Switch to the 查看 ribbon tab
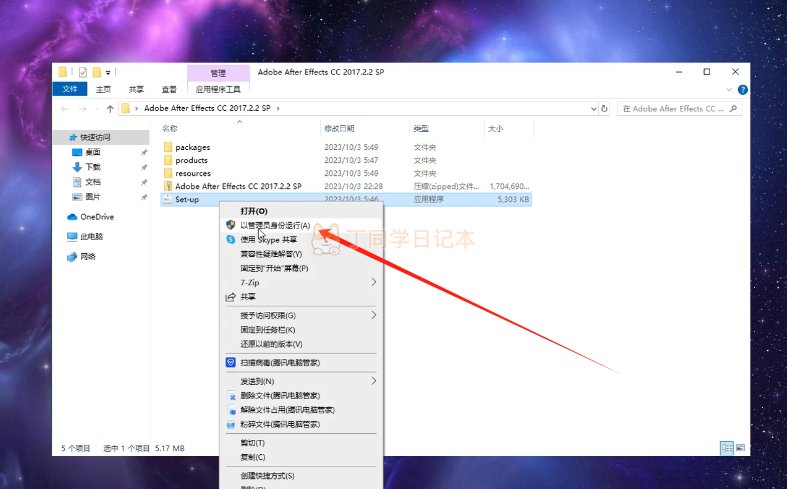787x489 pixels. (169, 89)
